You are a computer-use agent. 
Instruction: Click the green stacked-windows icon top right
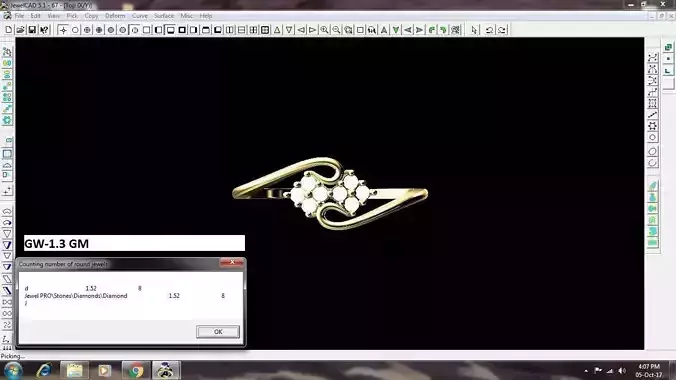(668, 47)
